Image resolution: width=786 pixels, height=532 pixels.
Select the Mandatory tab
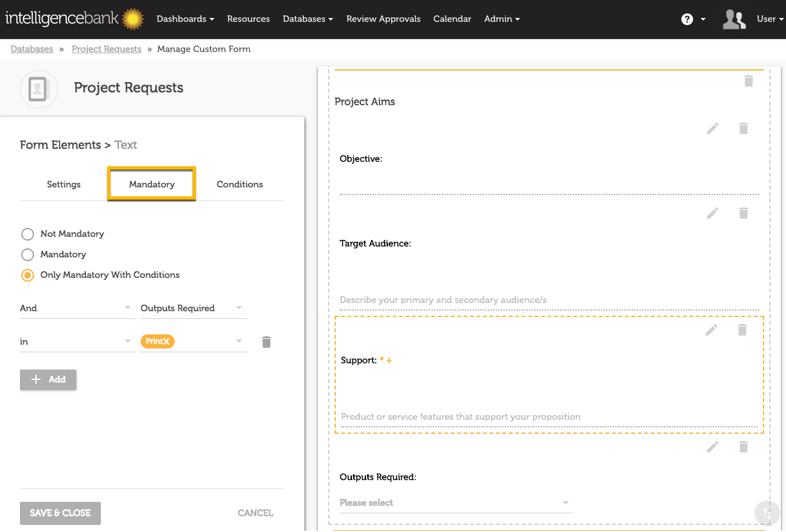point(152,184)
